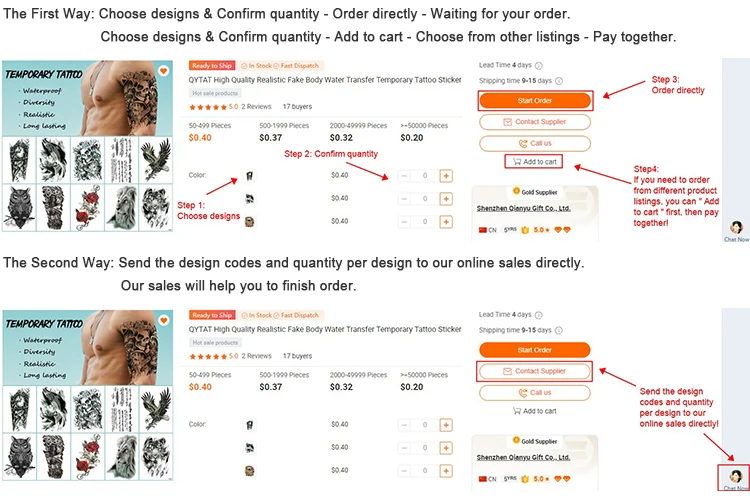Click first color quantity field in lower listing
Viewport: 750px width, 499px height.
(x=425, y=425)
